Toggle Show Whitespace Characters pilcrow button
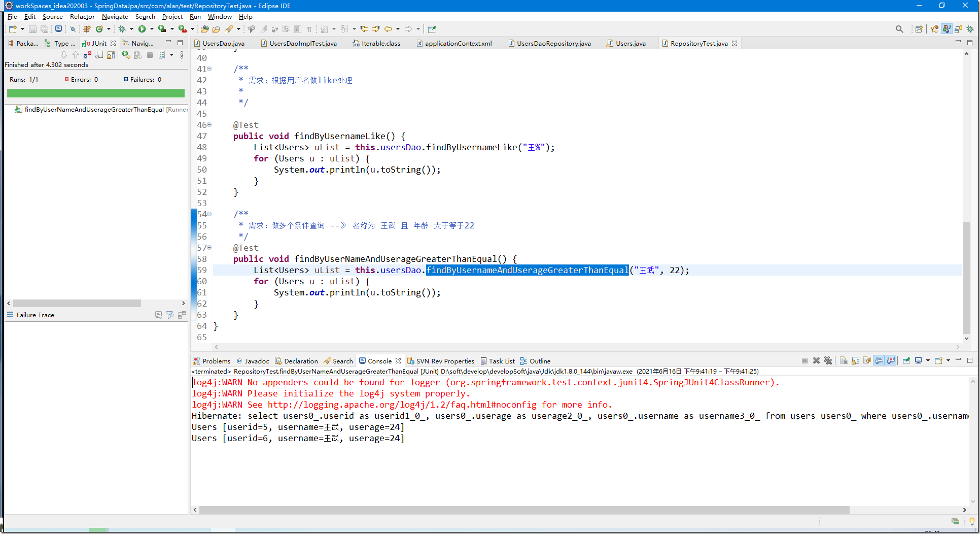 309,29
